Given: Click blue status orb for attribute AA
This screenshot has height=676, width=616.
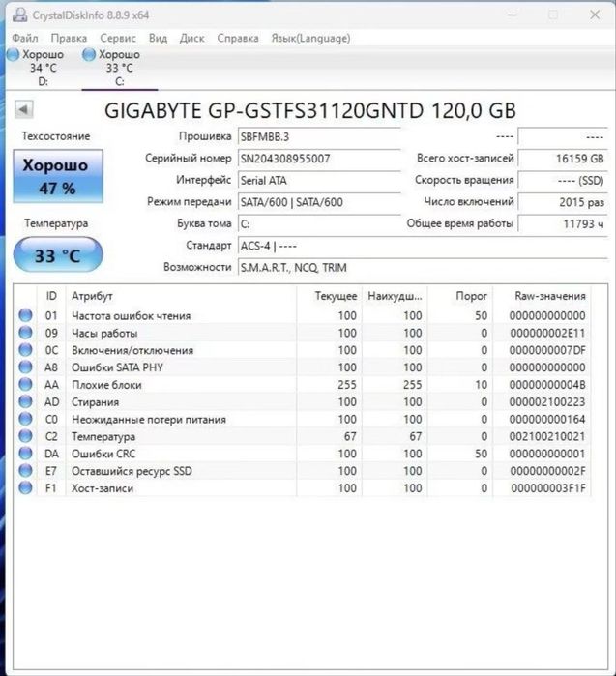Looking at the screenshot, I should pos(25,384).
